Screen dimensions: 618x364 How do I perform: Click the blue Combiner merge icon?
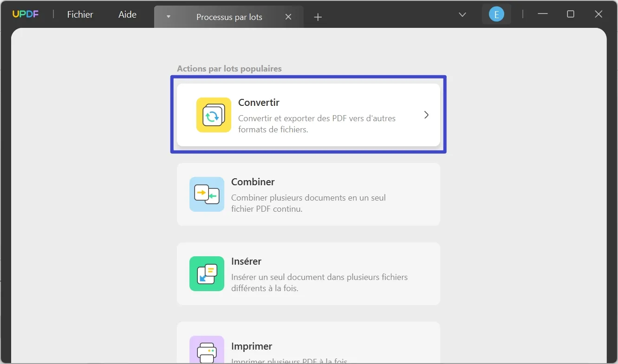tap(207, 194)
